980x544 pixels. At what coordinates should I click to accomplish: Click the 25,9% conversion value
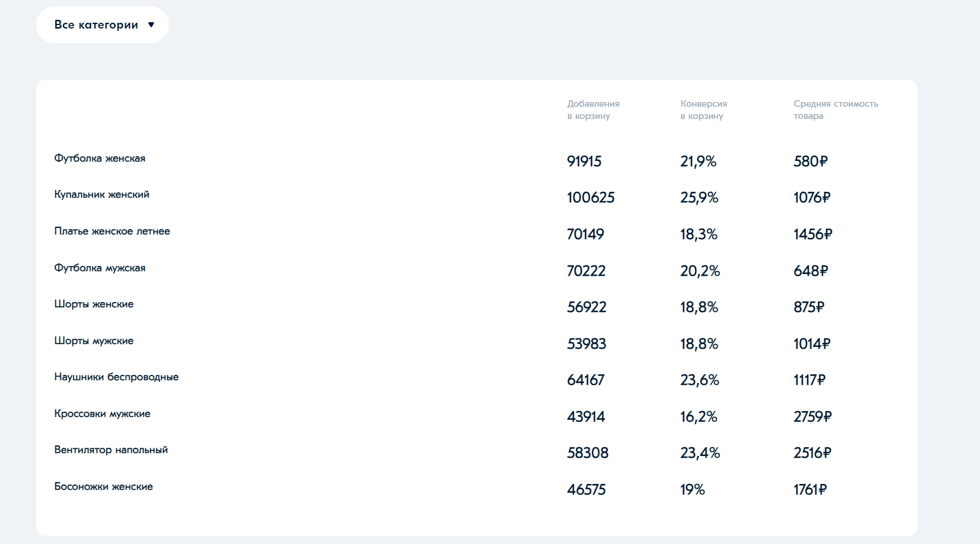(699, 198)
